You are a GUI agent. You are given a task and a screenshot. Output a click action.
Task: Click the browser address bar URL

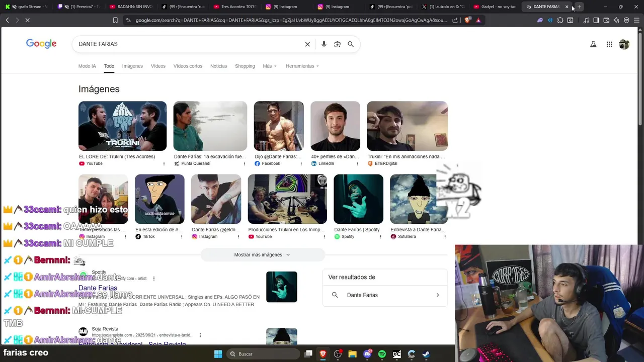click(x=291, y=20)
